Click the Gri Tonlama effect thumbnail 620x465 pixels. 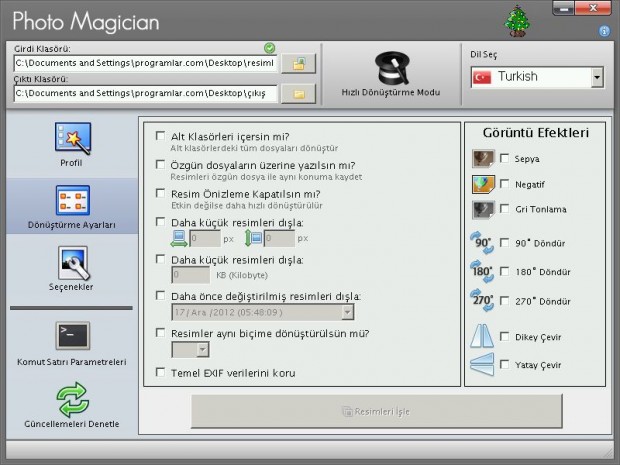[x=483, y=210]
